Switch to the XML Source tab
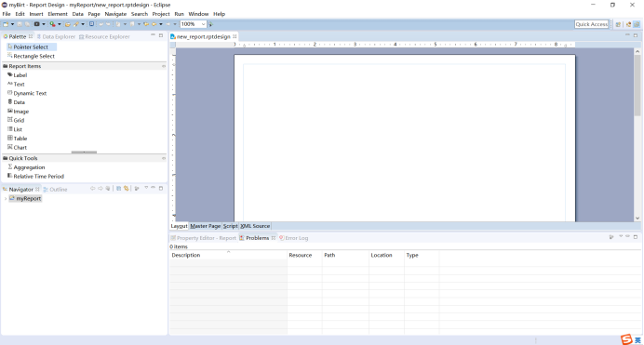The width and height of the screenshot is (644, 345). tap(255, 226)
